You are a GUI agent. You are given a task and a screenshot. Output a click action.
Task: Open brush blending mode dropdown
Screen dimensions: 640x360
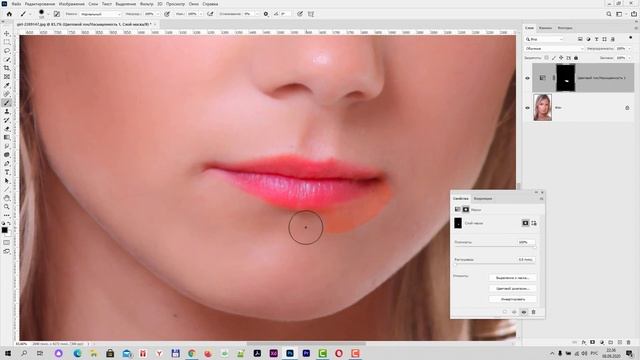coord(100,14)
